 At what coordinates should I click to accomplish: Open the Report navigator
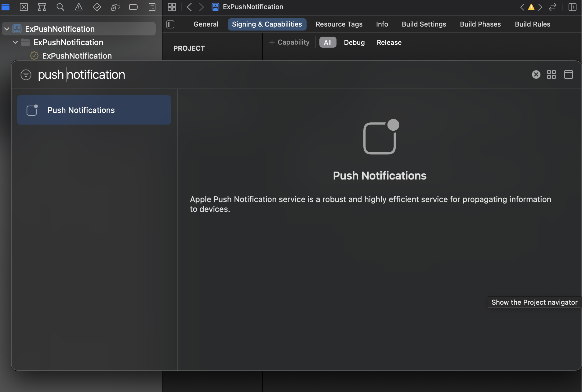pos(152,7)
